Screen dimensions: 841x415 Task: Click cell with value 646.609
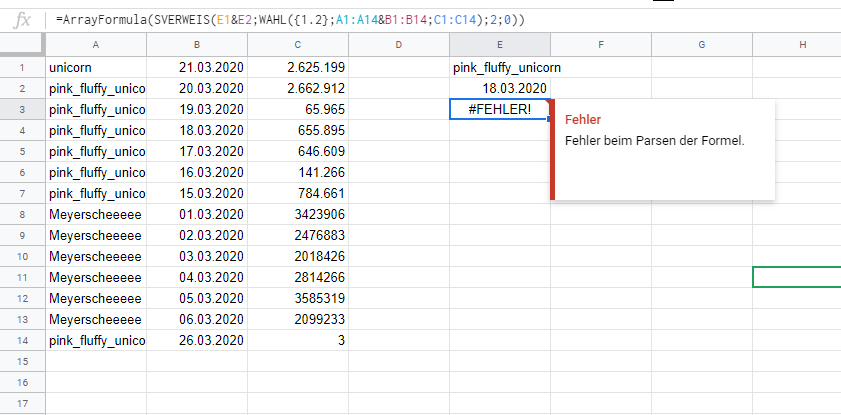click(298, 151)
